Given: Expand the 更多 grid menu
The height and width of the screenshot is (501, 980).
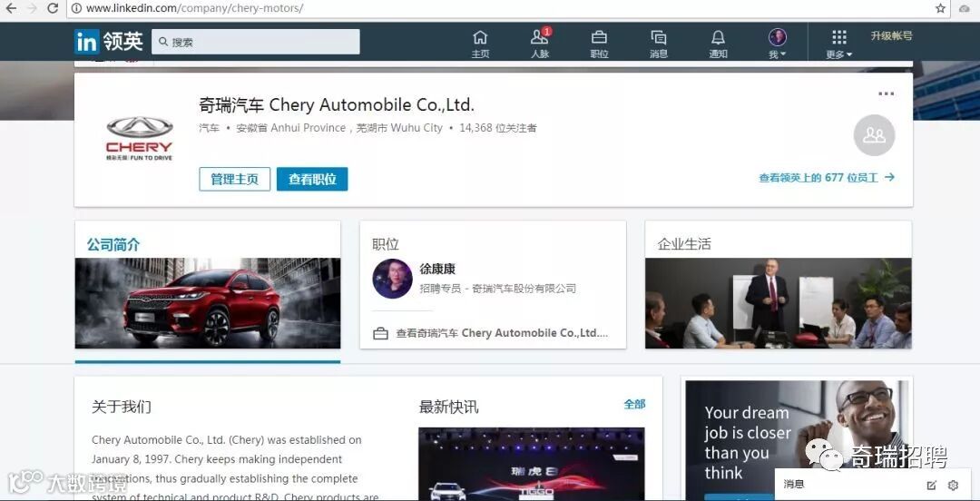Looking at the screenshot, I should (839, 44).
